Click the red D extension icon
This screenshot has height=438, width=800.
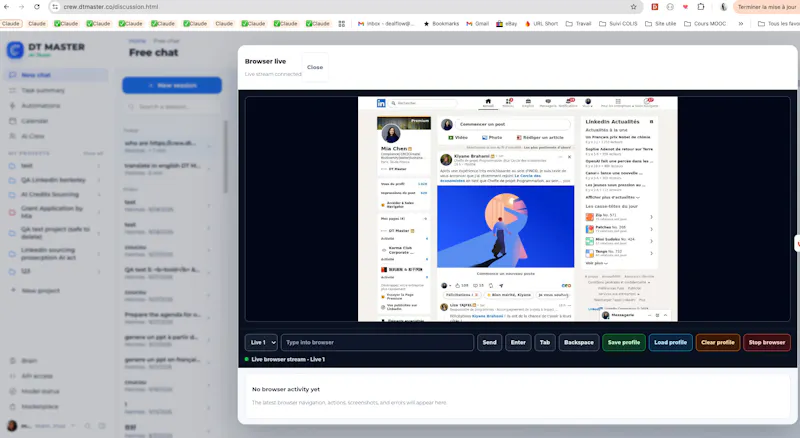click(655, 7)
